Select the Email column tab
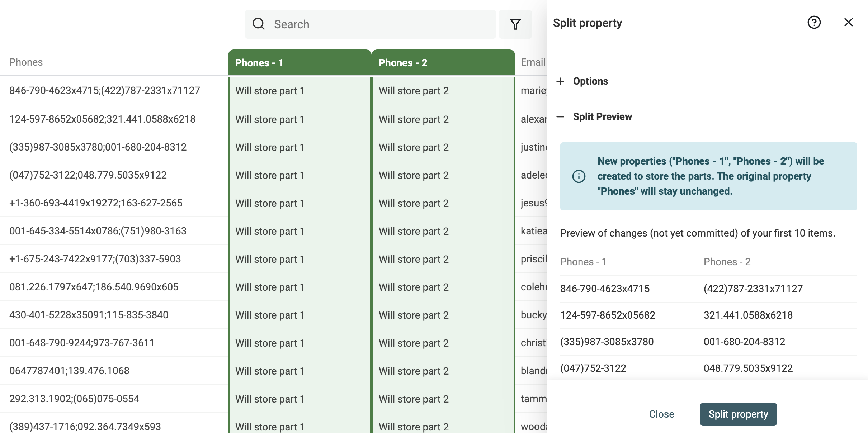868x433 pixels. (x=532, y=62)
